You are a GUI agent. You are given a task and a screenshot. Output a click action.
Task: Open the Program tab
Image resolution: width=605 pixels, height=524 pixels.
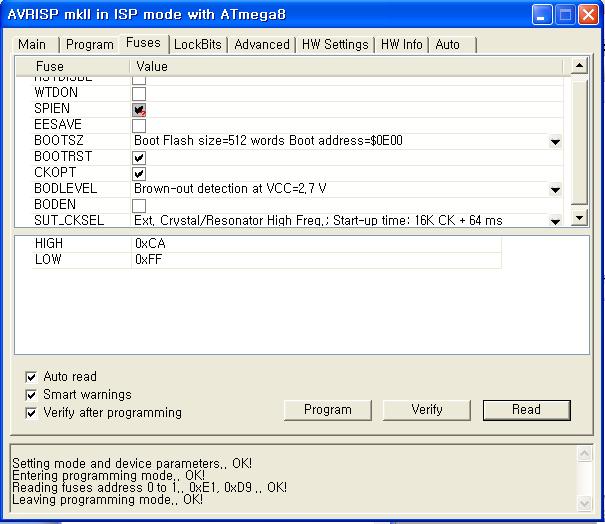pyautogui.click(x=90, y=44)
